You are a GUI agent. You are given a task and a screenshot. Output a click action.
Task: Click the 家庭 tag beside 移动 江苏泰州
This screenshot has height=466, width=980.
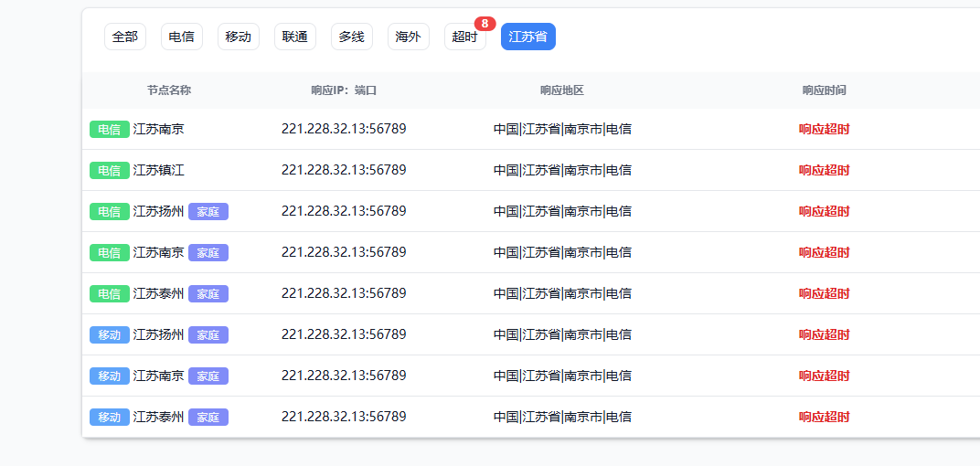[208, 417]
